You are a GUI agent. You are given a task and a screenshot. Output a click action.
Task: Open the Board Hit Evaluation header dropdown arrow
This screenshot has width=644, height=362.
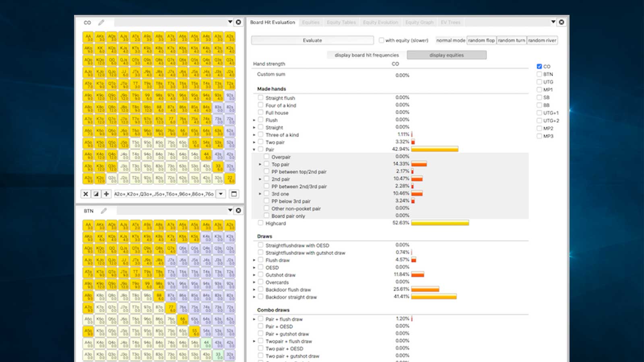[553, 22]
